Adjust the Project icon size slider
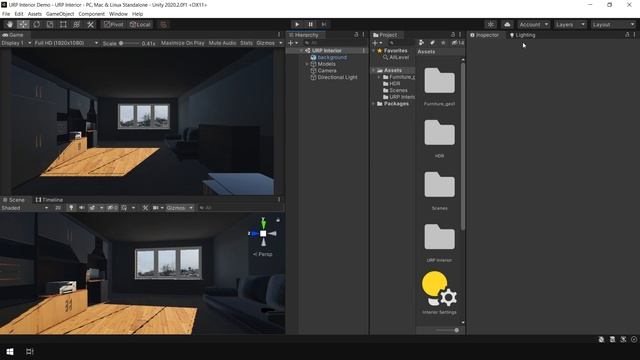 pos(447,330)
